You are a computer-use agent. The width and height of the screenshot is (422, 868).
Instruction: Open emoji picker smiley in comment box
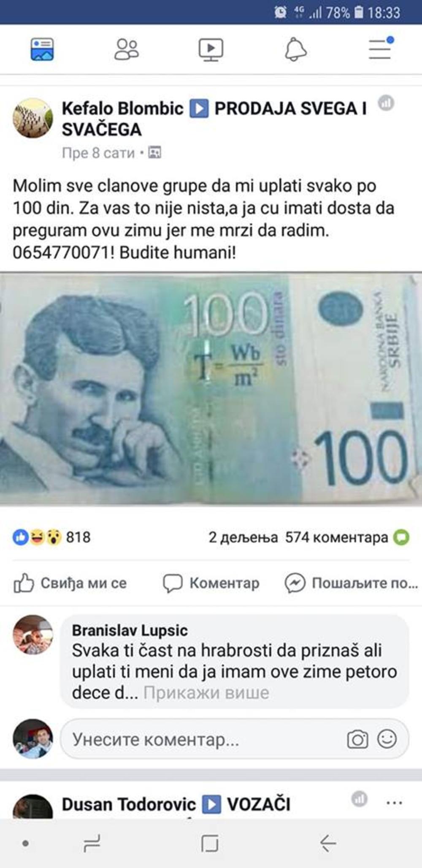[x=387, y=739]
